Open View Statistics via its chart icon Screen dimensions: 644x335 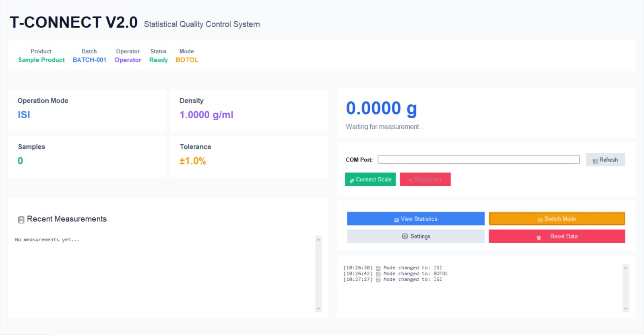396,220
